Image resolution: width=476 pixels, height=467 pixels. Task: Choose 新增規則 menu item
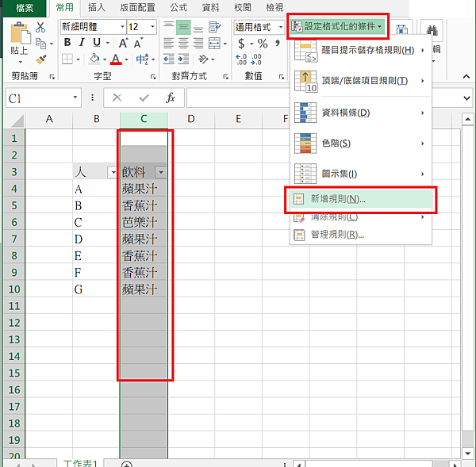click(361, 199)
